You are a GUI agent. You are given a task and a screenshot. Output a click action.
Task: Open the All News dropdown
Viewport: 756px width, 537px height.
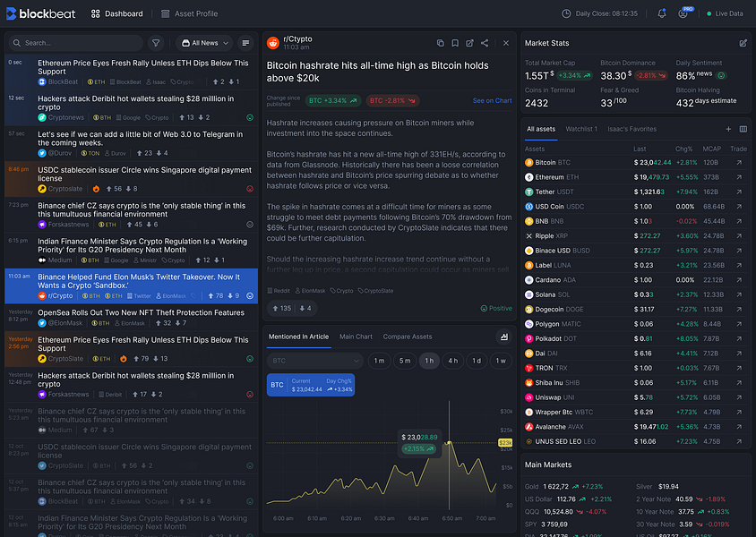[x=204, y=43]
